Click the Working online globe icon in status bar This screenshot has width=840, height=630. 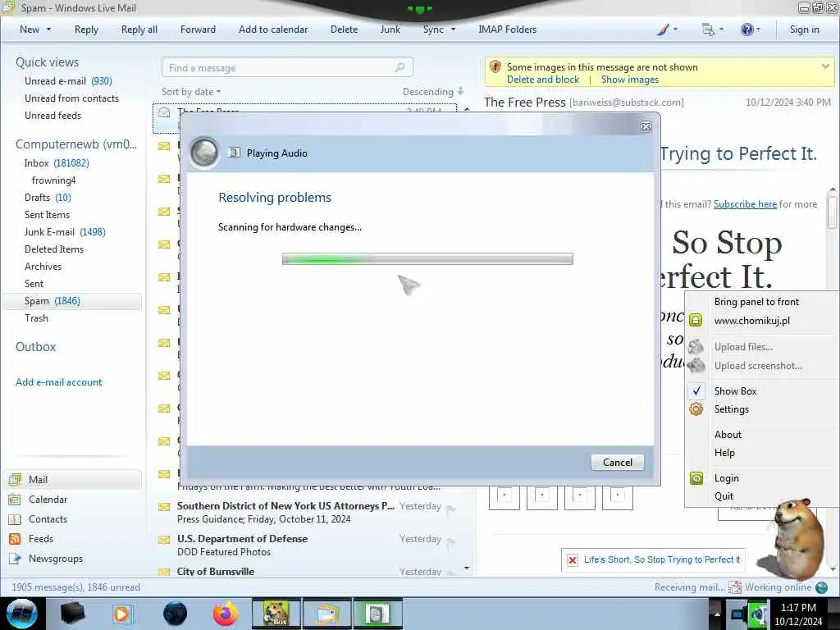coord(821,587)
